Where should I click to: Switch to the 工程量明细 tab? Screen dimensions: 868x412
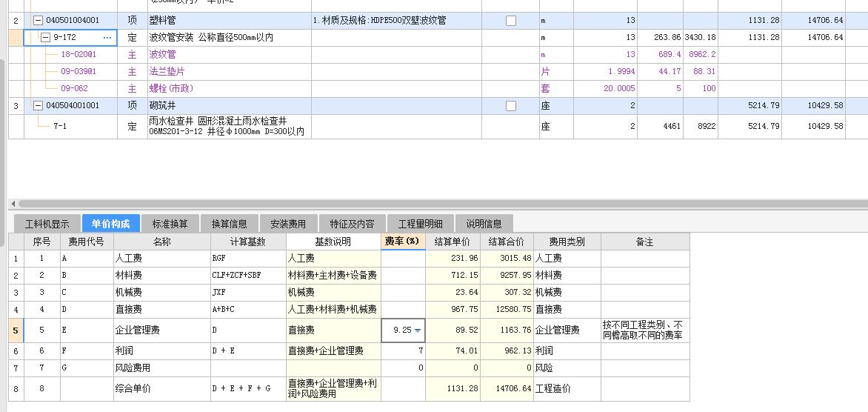point(420,224)
